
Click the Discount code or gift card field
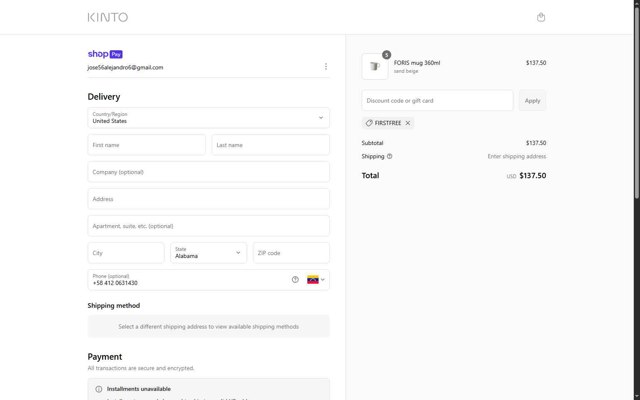(437, 100)
